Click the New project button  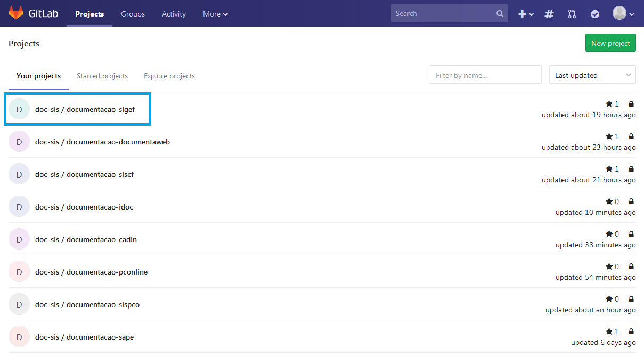coord(610,43)
